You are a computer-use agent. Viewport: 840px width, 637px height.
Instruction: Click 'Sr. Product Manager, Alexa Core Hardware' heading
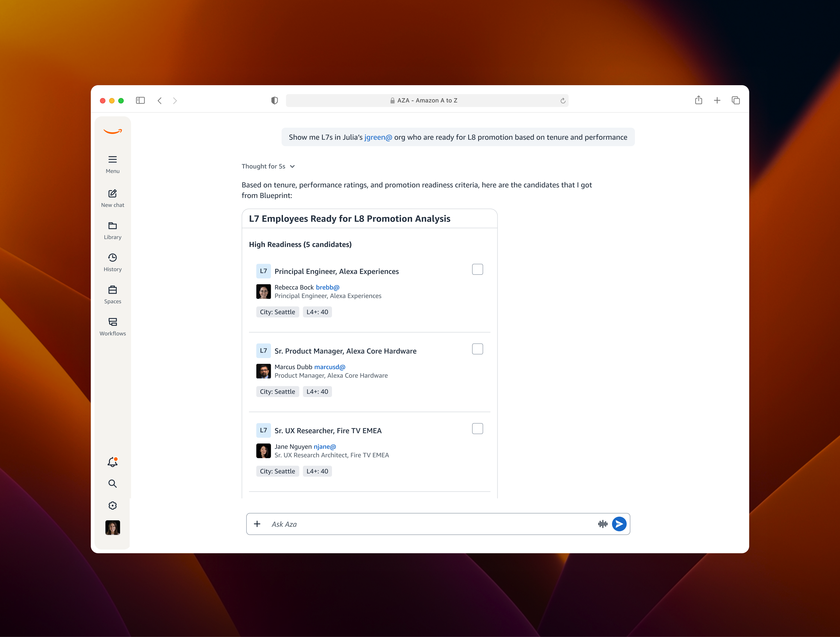346,351
